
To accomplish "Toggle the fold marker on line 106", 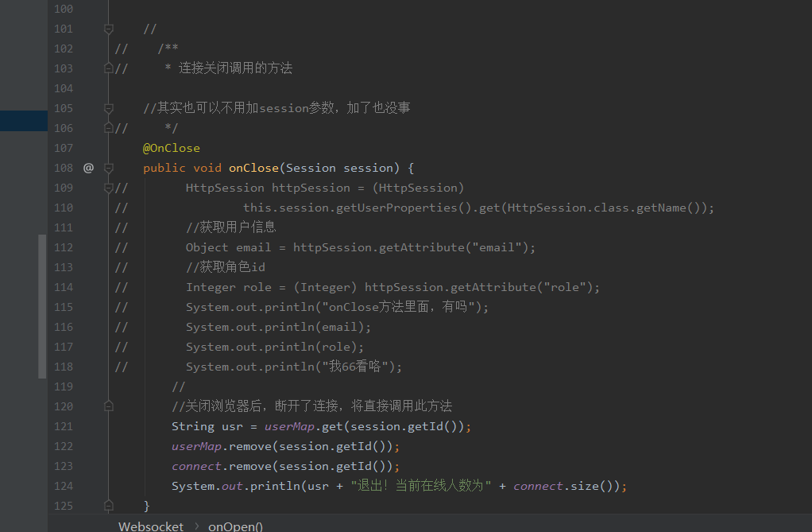I will [x=109, y=128].
